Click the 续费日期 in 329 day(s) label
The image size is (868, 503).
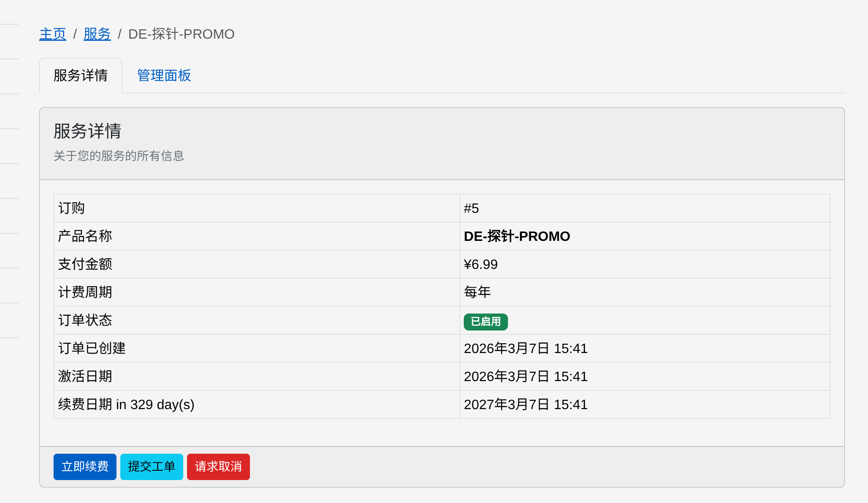pyautogui.click(x=126, y=404)
